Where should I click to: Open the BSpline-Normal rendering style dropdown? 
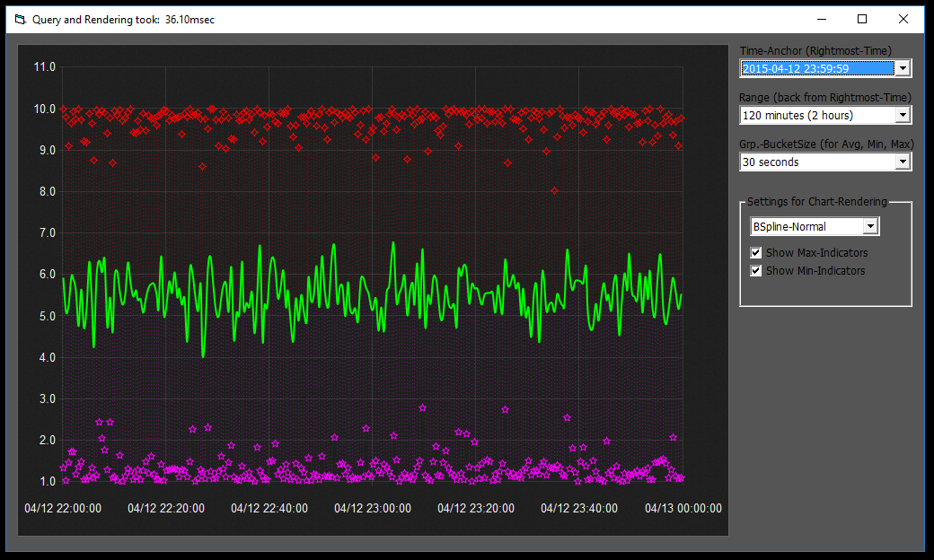[870, 225]
